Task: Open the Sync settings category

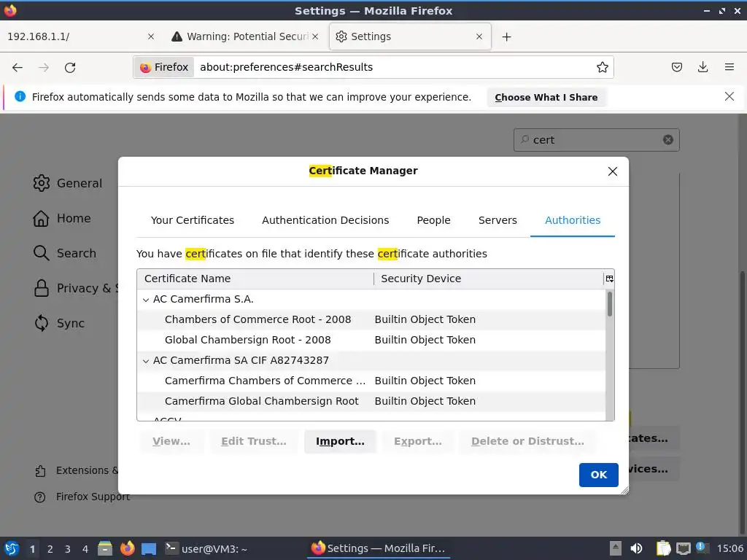Action: 59,323
